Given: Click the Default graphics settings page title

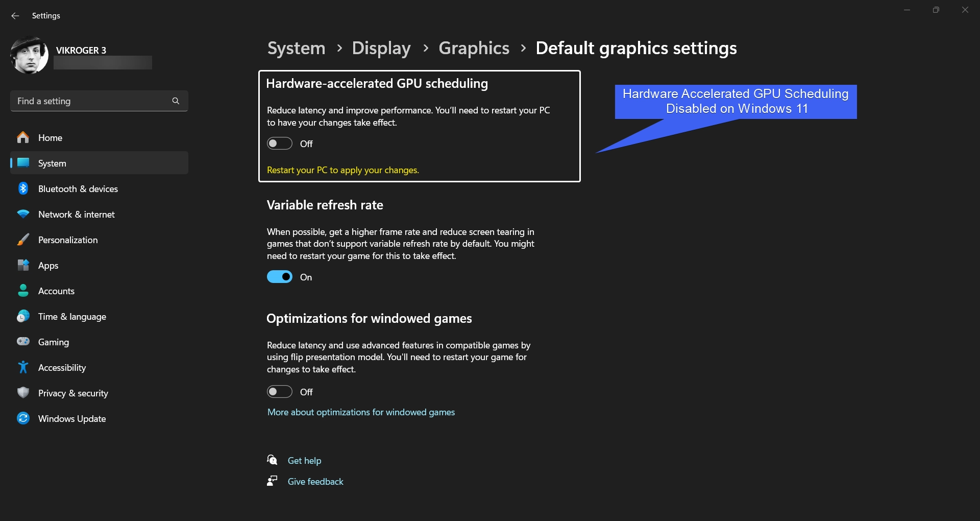Looking at the screenshot, I should pyautogui.click(x=636, y=48).
